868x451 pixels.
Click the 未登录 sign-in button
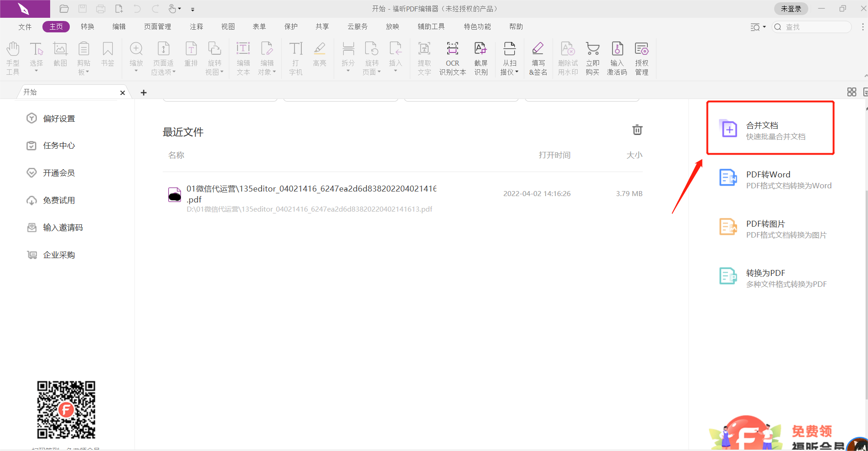click(790, 8)
